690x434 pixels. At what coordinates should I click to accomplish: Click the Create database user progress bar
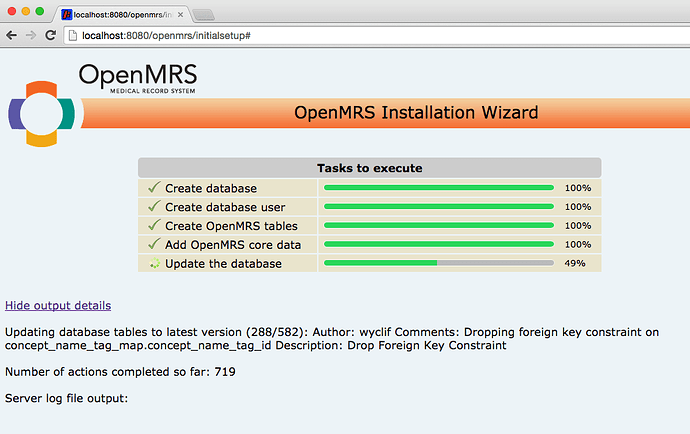coord(439,206)
